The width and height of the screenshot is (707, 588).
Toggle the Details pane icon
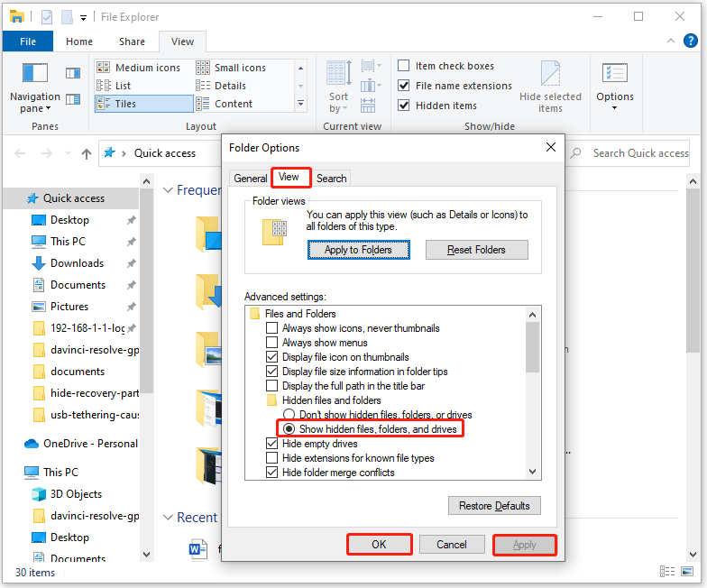click(72, 99)
